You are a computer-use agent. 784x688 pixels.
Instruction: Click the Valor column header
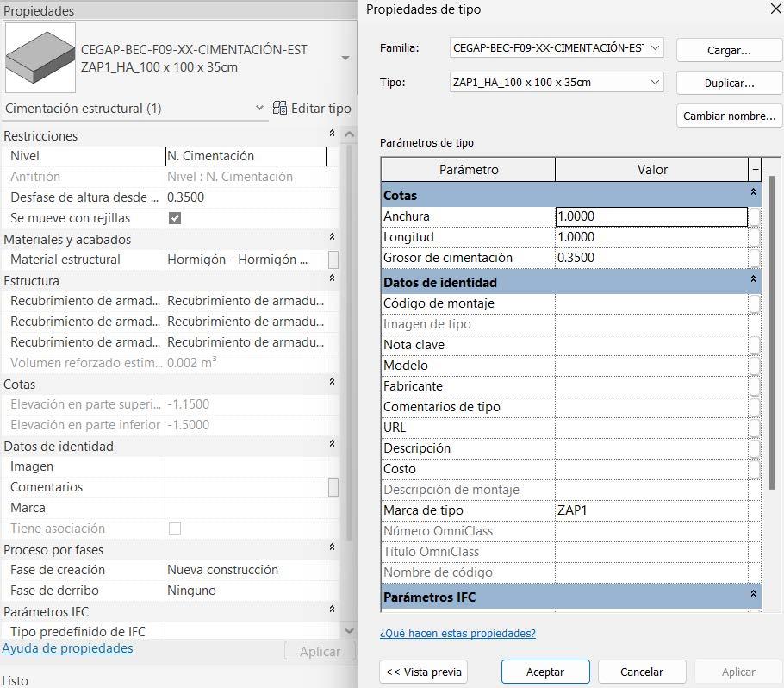[x=652, y=170]
